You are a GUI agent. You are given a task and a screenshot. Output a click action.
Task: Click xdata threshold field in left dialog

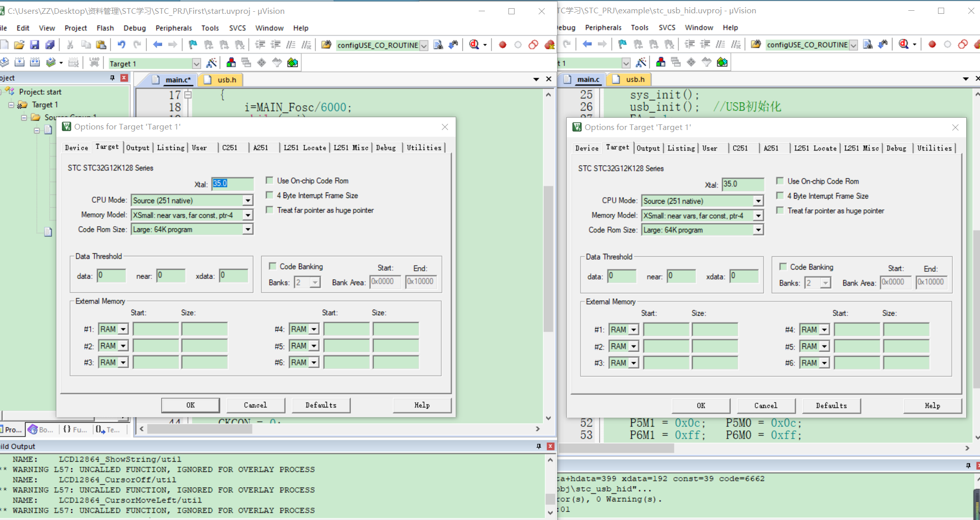pos(233,275)
